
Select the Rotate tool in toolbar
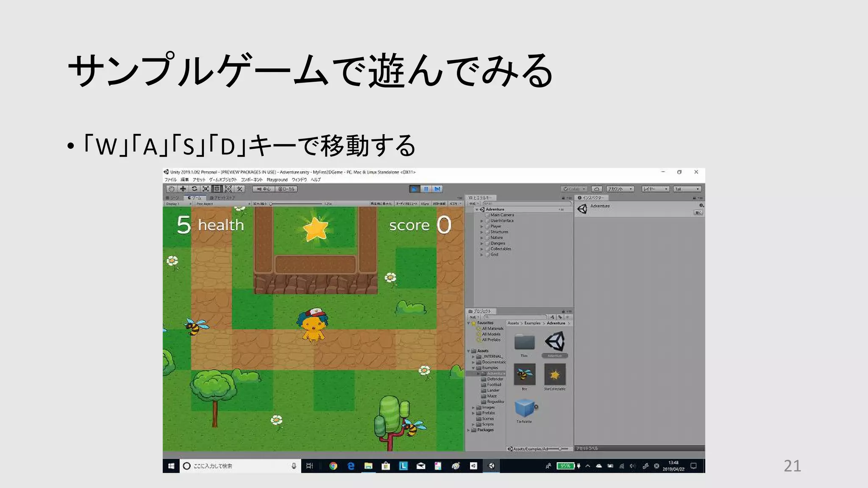194,189
